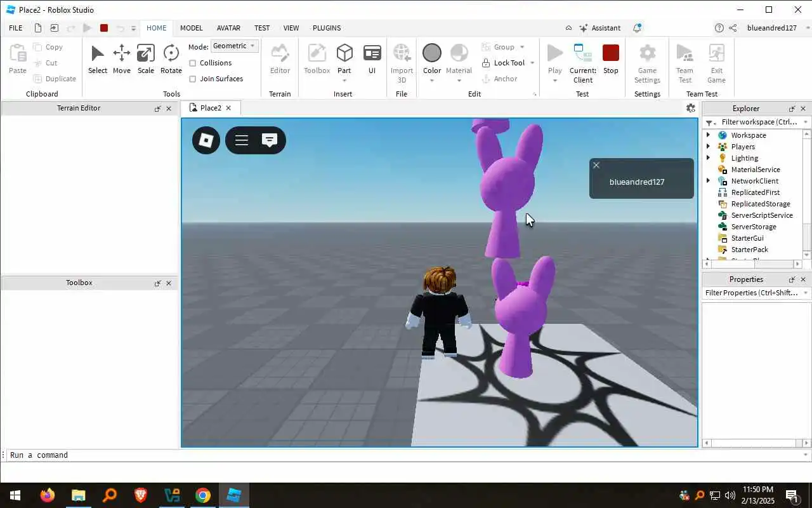Click the Help question mark icon
The height and width of the screenshot is (508, 812).
click(x=719, y=28)
